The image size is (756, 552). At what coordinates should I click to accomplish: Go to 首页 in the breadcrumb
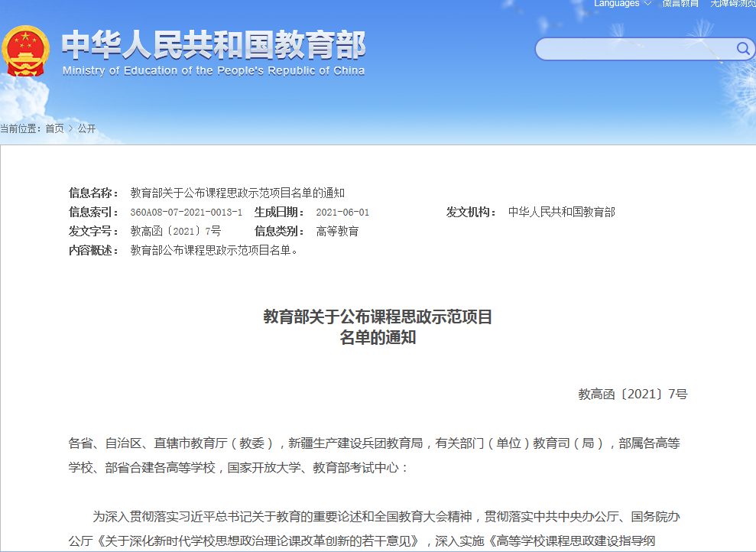pos(54,128)
